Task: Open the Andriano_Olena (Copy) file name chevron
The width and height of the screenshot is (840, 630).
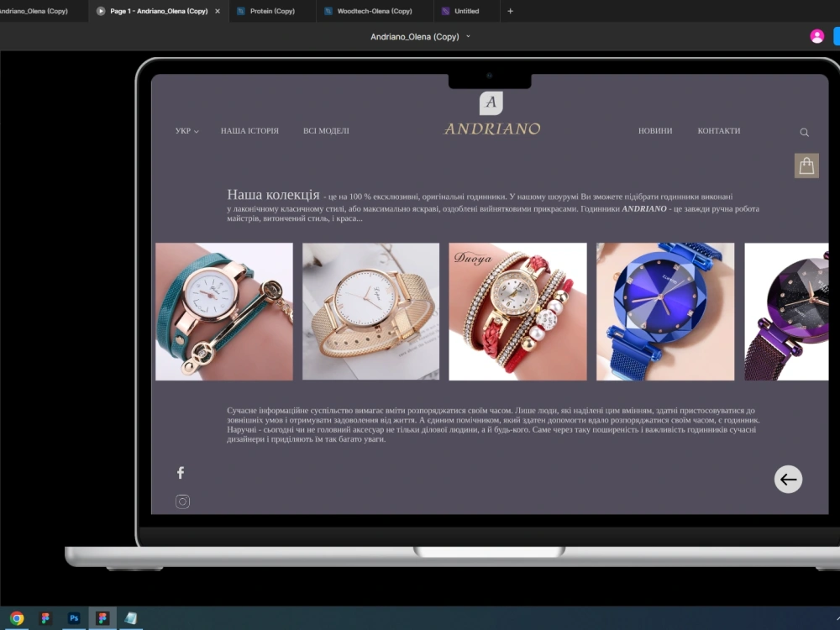Action: (468, 36)
